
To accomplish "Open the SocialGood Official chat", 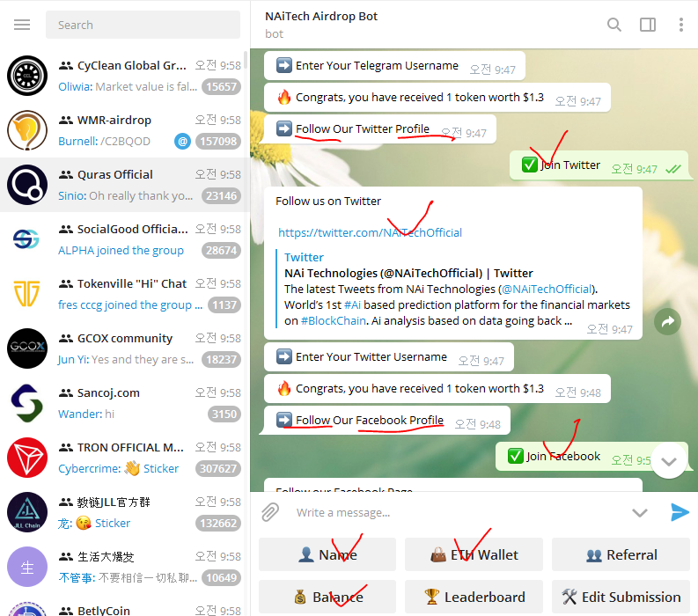I will click(125, 239).
